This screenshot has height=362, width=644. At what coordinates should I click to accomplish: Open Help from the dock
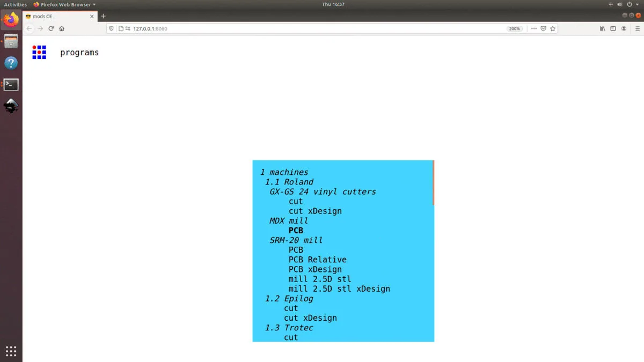pyautogui.click(x=11, y=63)
